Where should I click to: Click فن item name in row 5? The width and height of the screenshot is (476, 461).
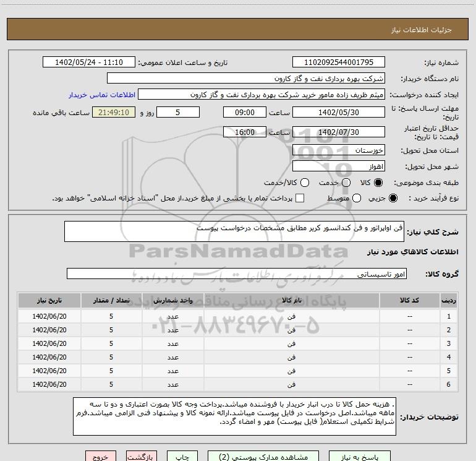291,371
